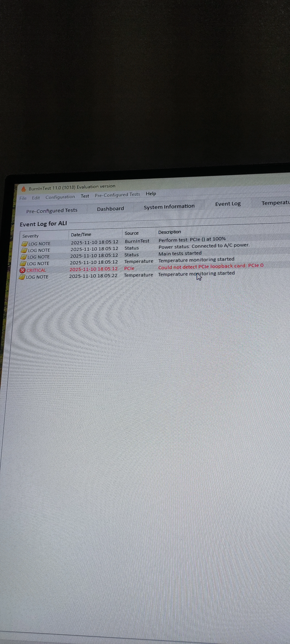Screen dimensions: 290x644
Task: Click the note icon of the 'Main tests started' row
Action: coord(24,257)
